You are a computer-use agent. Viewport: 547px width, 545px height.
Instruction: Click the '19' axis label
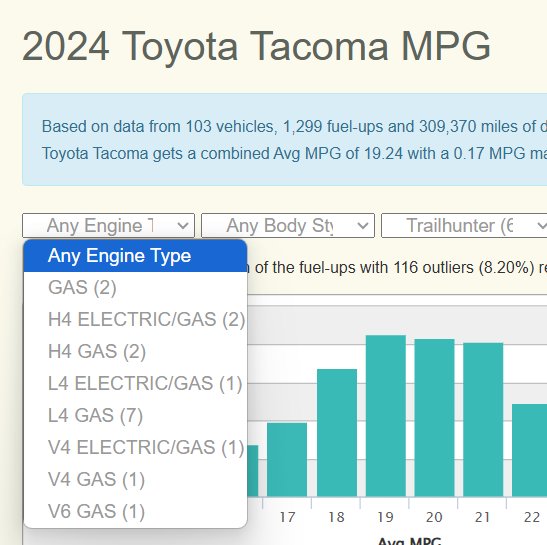385,517
